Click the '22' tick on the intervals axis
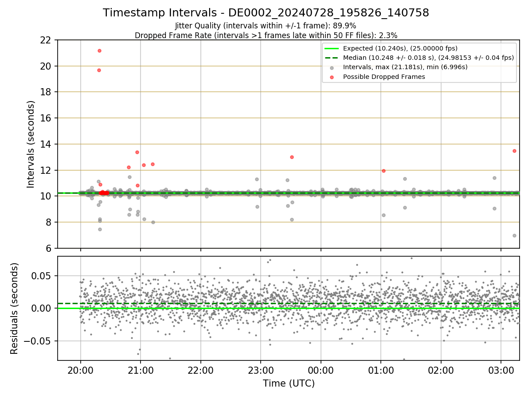 point(46,40)
